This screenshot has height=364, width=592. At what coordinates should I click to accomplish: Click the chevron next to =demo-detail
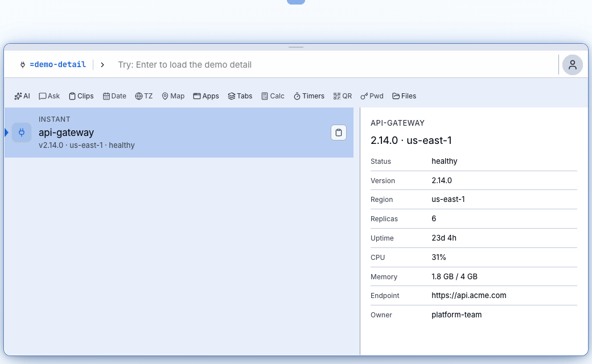(102, 65)
